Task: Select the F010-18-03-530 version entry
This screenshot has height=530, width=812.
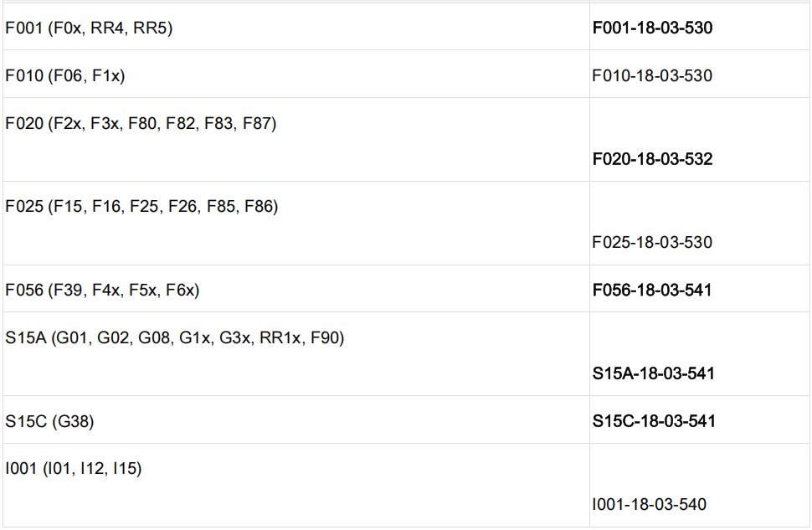Action: (x=652, y=75)
